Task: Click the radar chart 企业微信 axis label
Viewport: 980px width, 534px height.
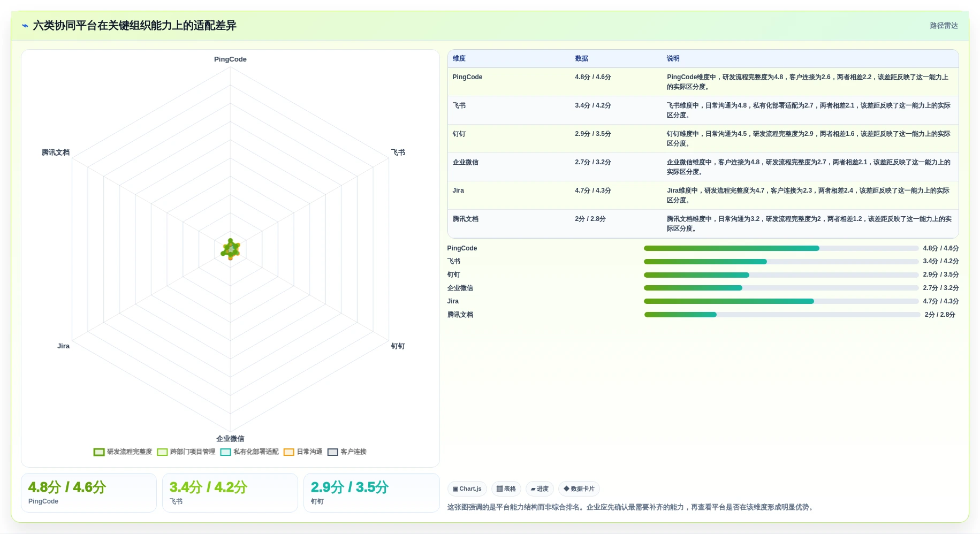Action: (x=230, y=439)
